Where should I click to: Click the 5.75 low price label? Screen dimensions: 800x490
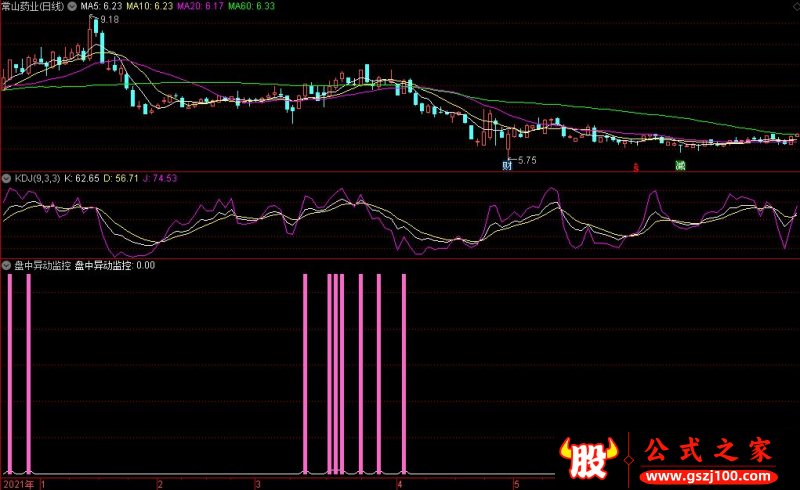[x=525, y=160]
